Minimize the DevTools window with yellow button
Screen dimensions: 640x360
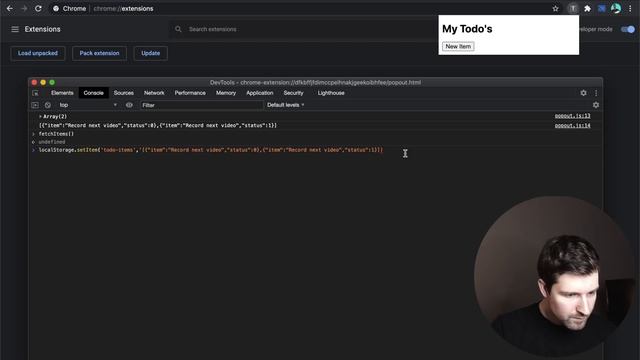point(43,82)
